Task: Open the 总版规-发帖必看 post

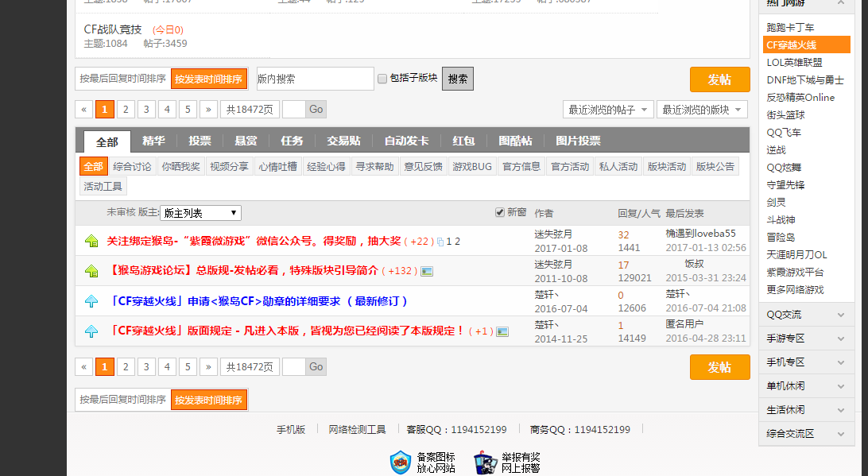Action: point(242,270)
